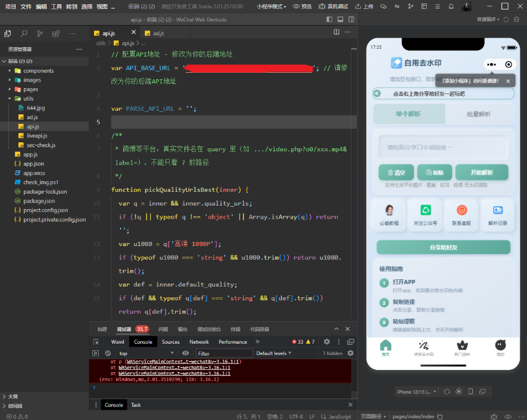527x420 pixels.
Task: Toggle the console sidebar panel icon
Action: (96, 353)
